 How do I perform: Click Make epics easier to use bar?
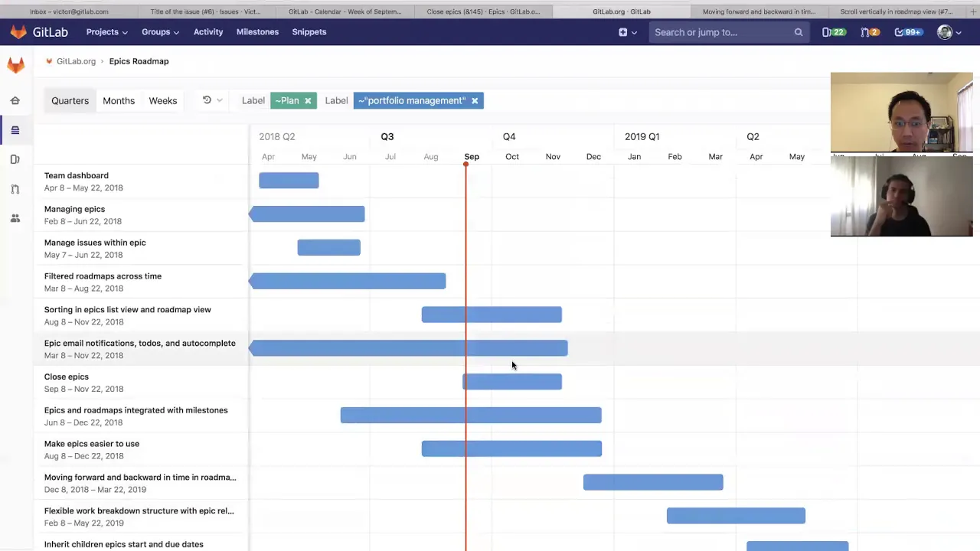coord(511,448)
